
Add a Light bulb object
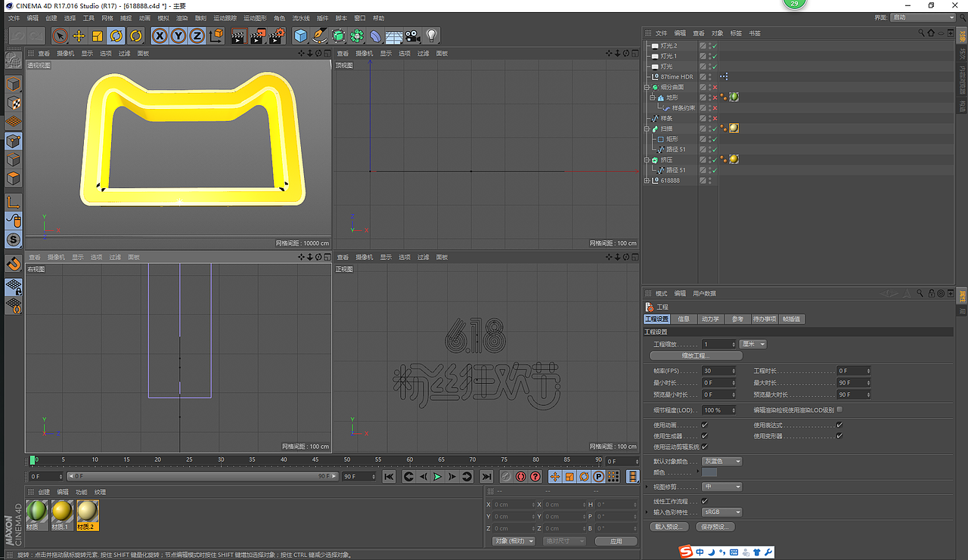[x=431, y=36]
